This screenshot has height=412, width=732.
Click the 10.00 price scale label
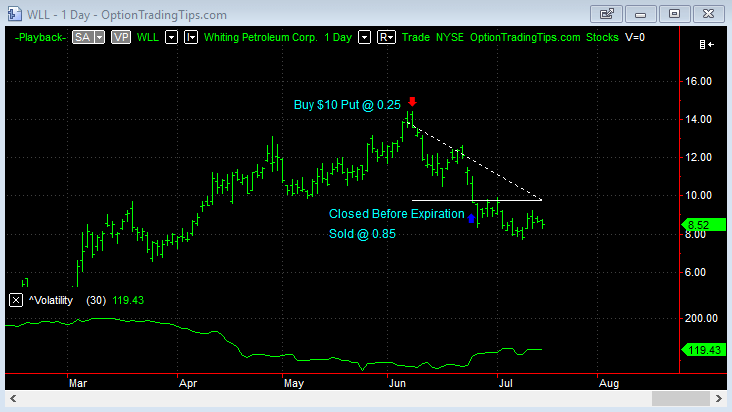698,196
